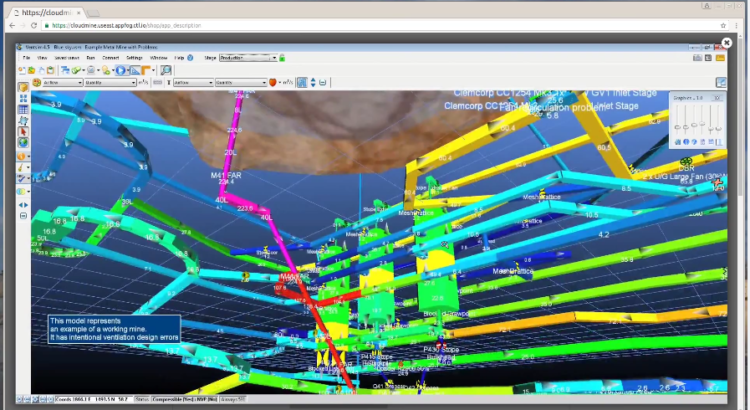Select the red pointer tool in sidebar
This screenshot has height=410, width=750.
(x=23, y=132)
